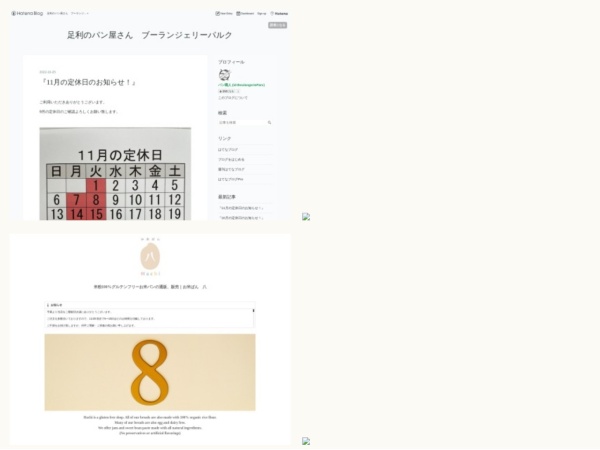Click the 米粉100%グルテンフリー tagline heading
600x450 pixels.
click(150, 287)
